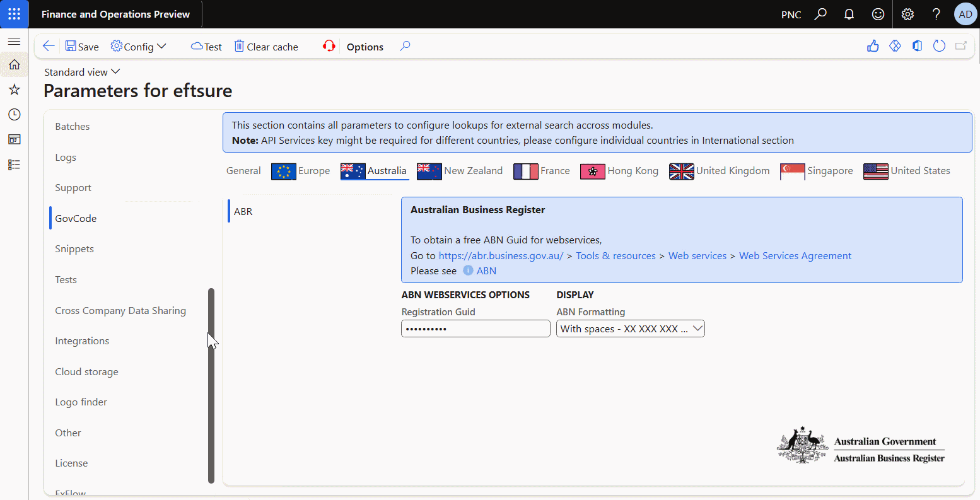
Task: Go to Home in left rail
Action: coord(14,64)
